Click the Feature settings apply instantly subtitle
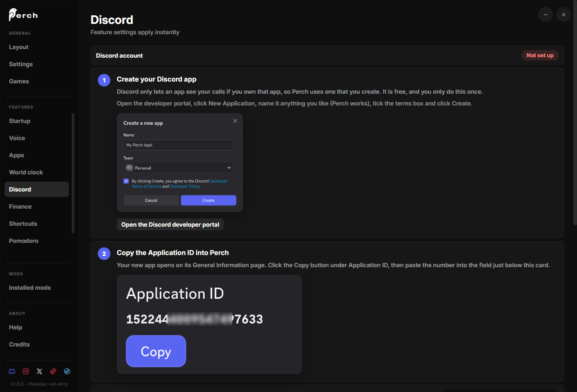This screenshot has height=392, width=577. [x=135, y=32]
